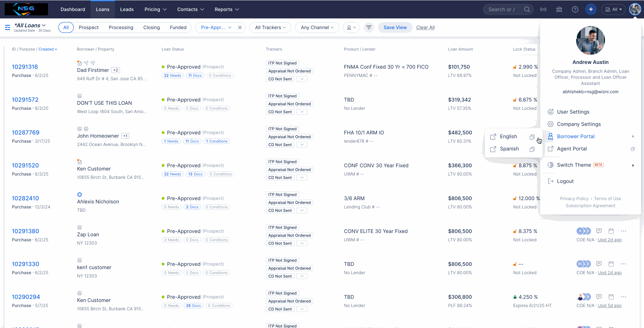Open the Pre-Appr status dropdown

point(216,27)
